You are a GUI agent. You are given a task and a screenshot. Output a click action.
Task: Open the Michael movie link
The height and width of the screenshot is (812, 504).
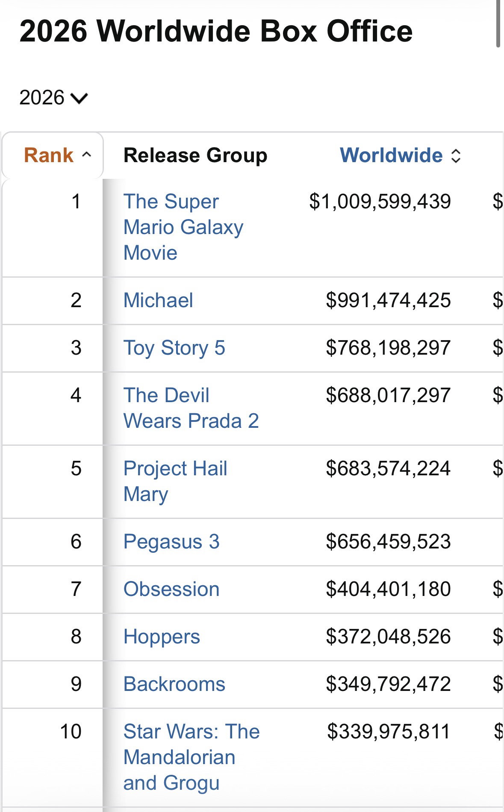(x=158, y=300)
